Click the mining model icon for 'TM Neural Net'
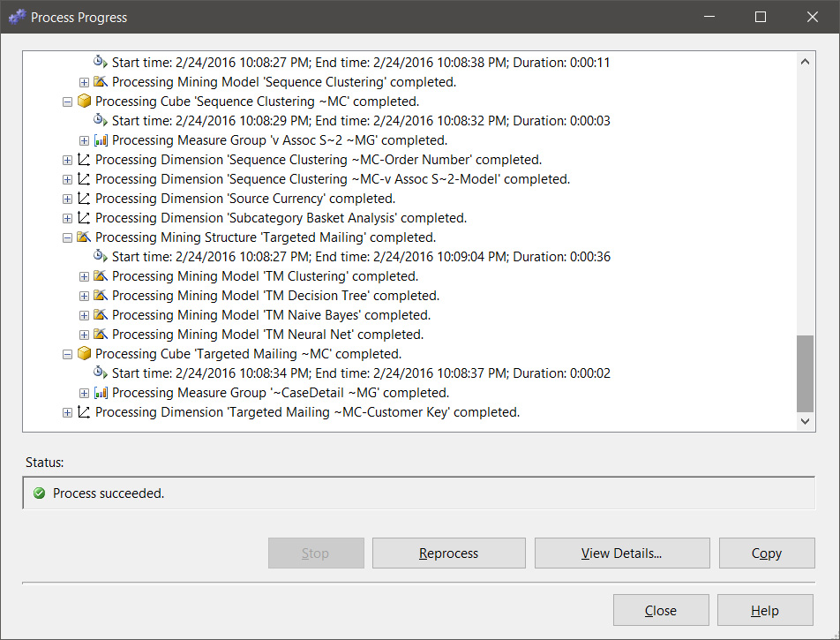 [100, 334]
